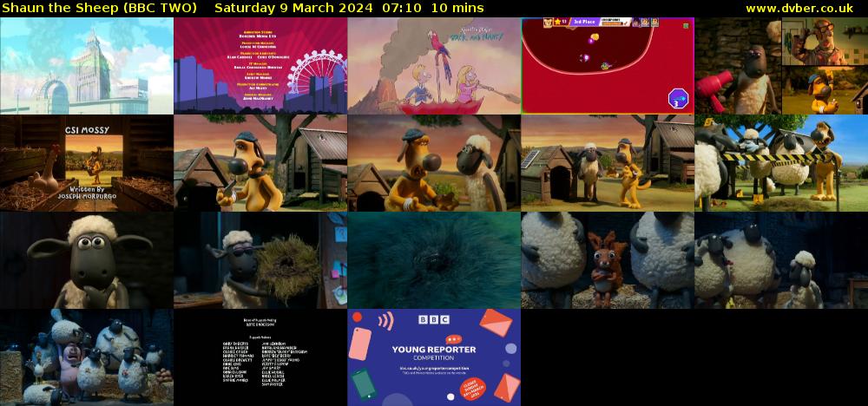Click the 3rd Place banner in game thumbnail

click(x=584, y=22)
